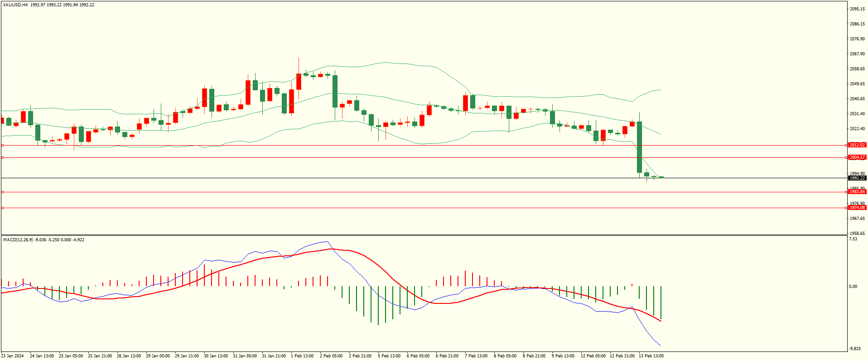Click the 2076.90 price scale label

857,39
